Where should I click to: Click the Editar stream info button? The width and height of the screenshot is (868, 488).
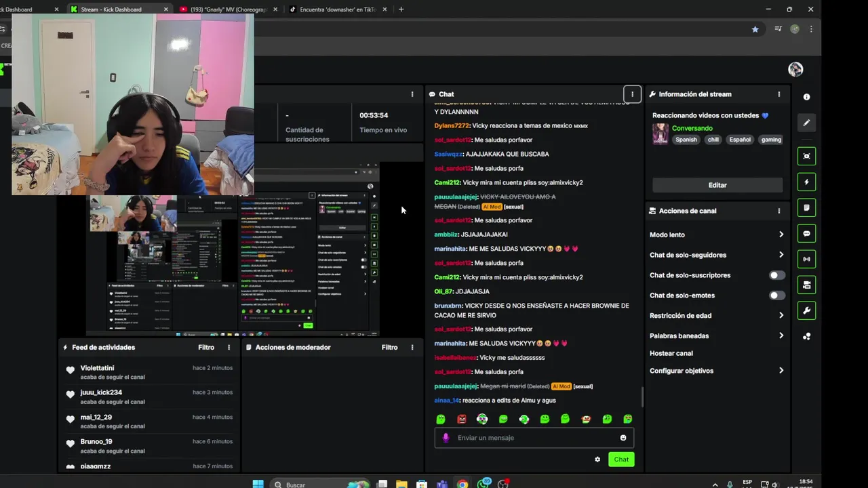tap(717, 185)
